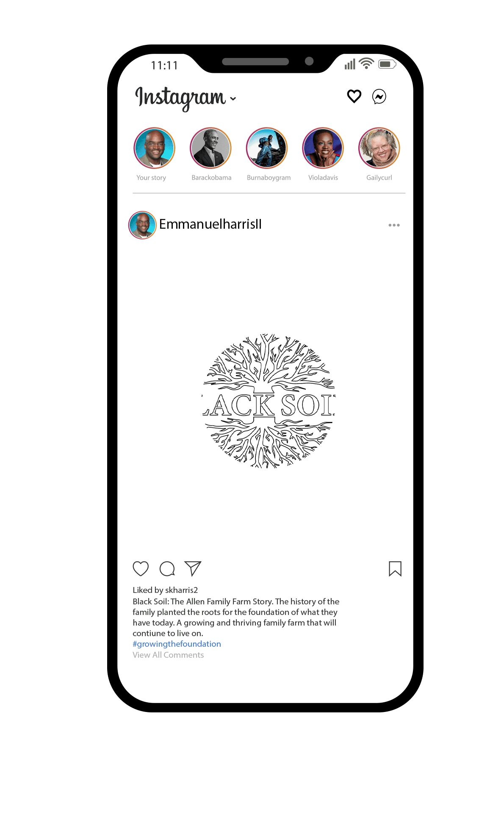Share the post with paper plane icon
Screen dimensions: 504x817
pyautogui.click(x=193, y=568)
